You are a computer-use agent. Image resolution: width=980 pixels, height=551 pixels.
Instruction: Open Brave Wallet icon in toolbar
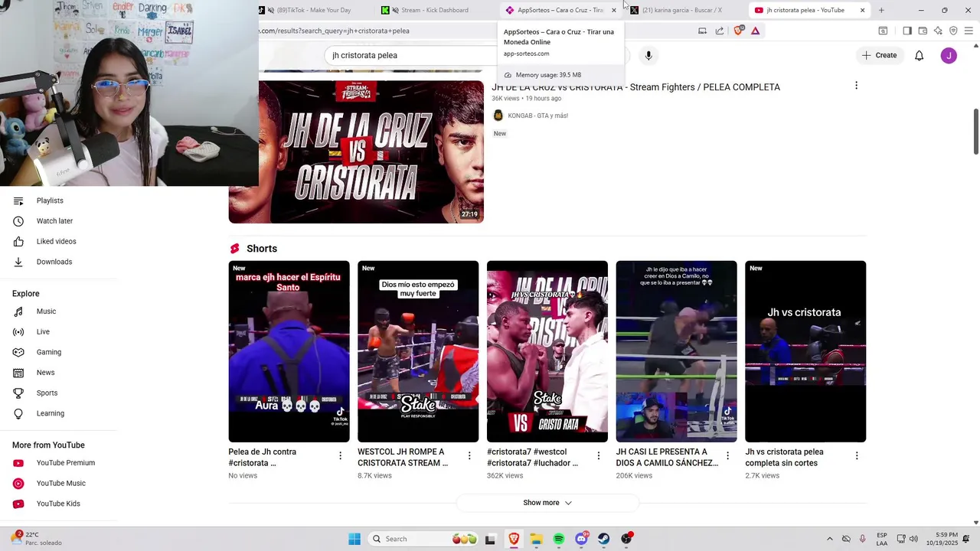pyautogui.click(x=923, y=31)
